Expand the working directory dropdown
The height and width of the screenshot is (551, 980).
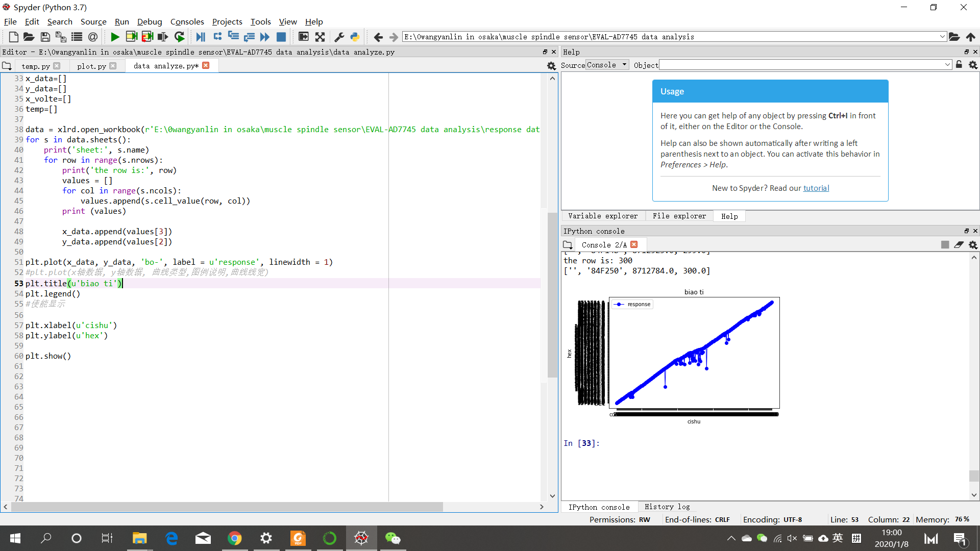pyautogui.click(x=942, y=37)
